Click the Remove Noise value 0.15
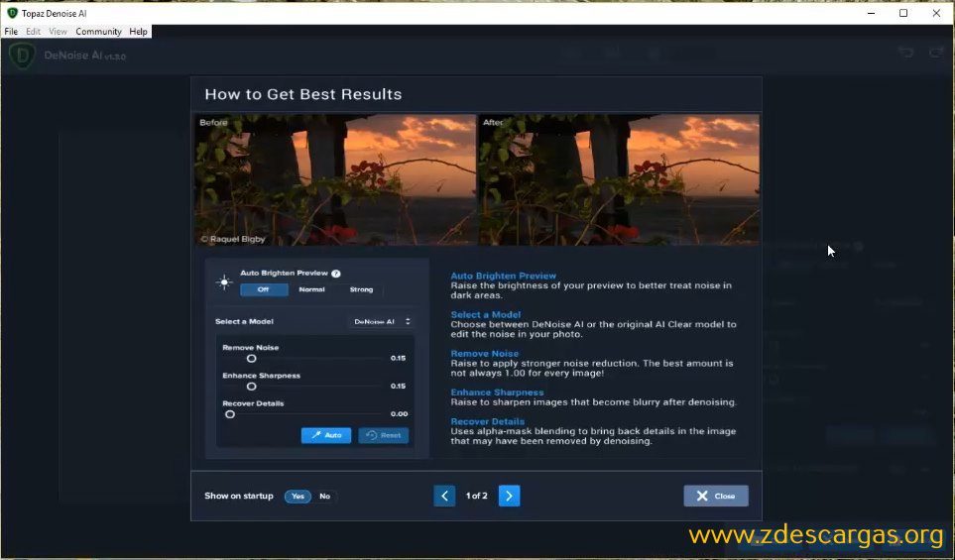 (399, 358)
